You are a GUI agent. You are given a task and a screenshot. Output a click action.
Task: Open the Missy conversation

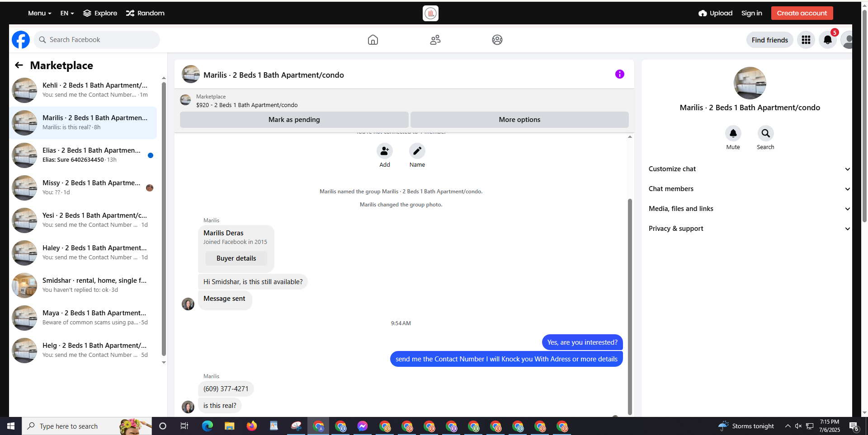point(84,187)
